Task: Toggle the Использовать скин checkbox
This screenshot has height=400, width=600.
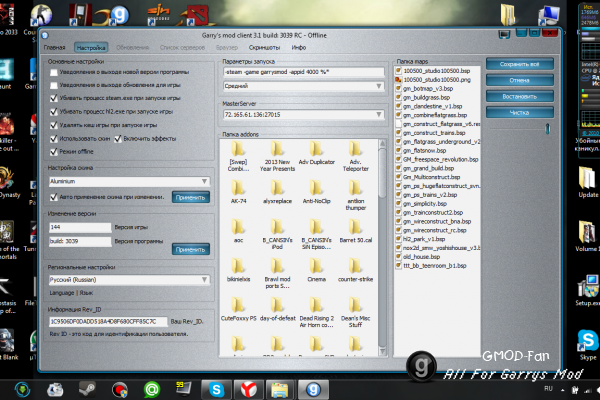Action: 54,139
